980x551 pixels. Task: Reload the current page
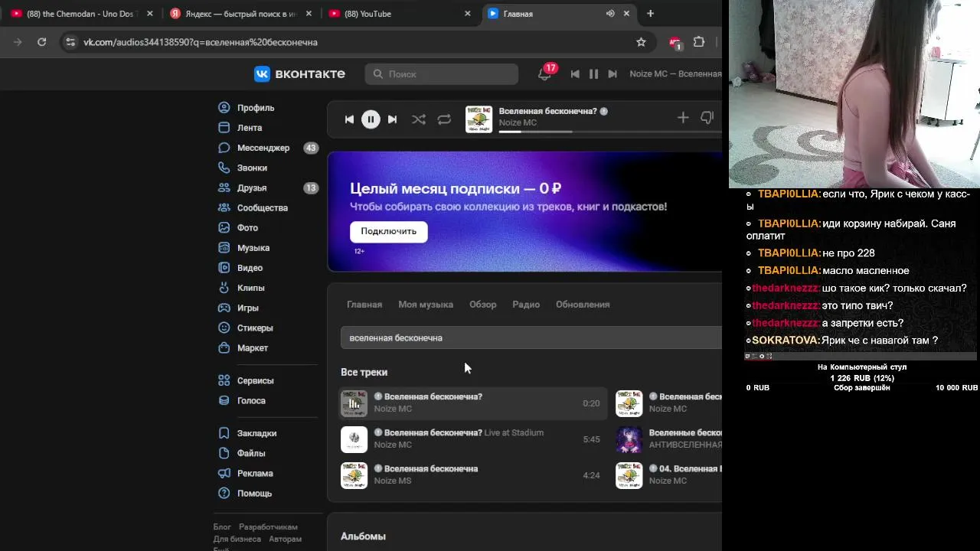coord(41,42)
